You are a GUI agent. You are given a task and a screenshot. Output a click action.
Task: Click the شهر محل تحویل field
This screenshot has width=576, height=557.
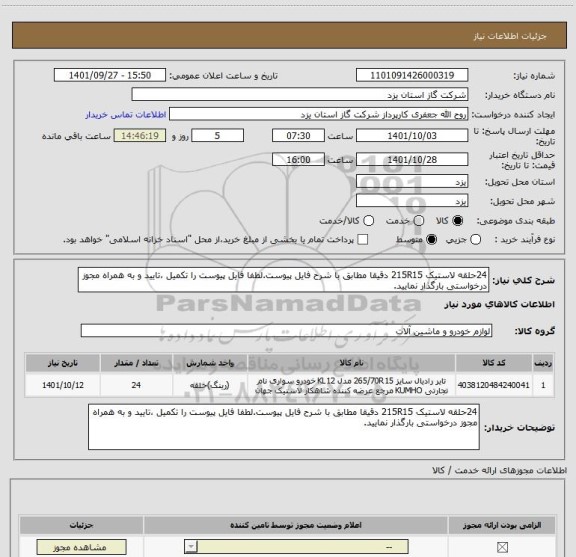(x=412, y=201)
